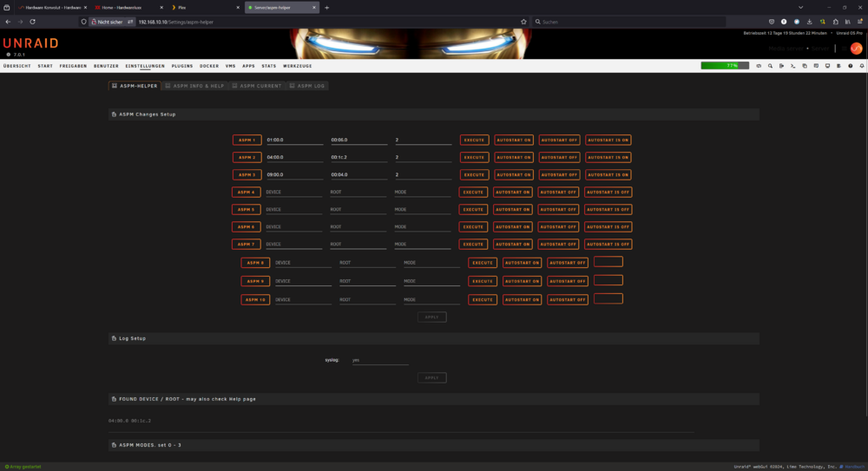Switch to the Home - Hardwareluxx browser tab
The image size is (868, 471).
(129, 8)
